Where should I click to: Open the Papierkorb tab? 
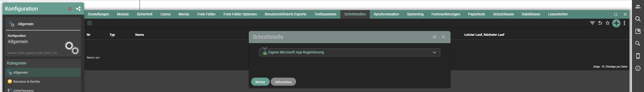pyautogui.click(x=476, y=14)
